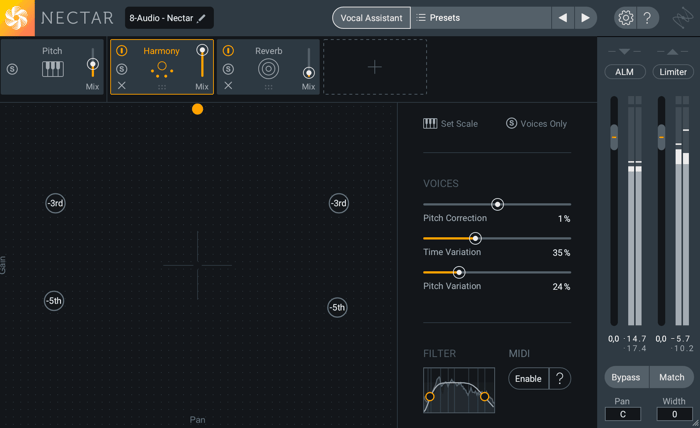700x428 pixels.
Task: Click the high-cut filter node
Action: [x=484, y=396]
